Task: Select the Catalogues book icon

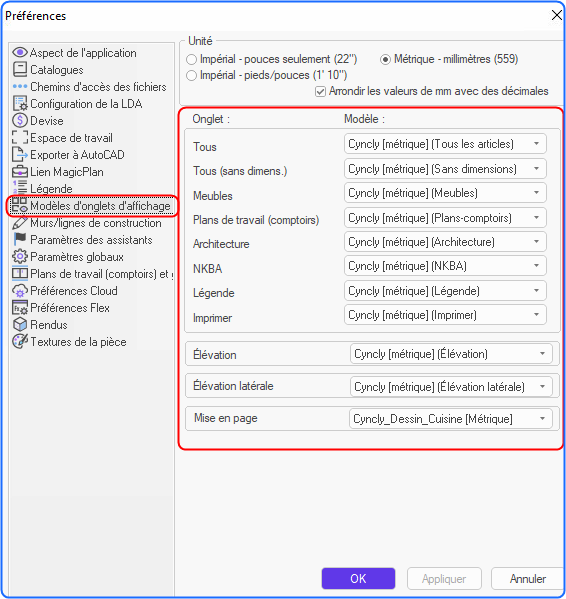Action: 20,70
